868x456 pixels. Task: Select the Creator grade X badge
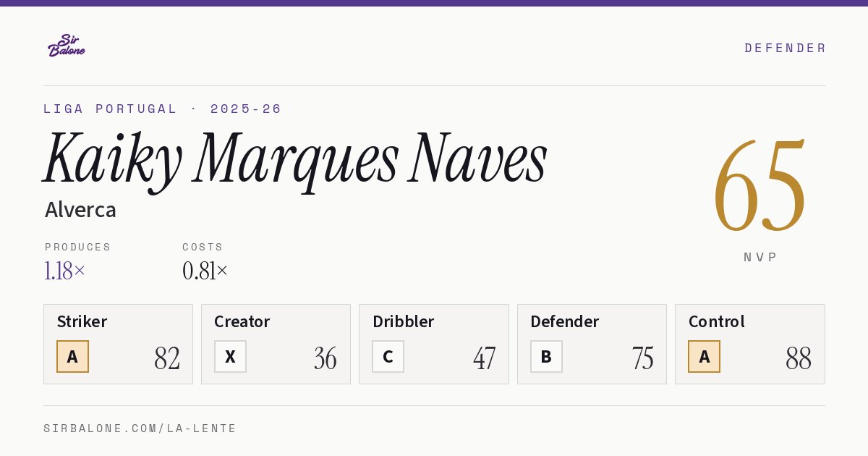click(230, 356)
